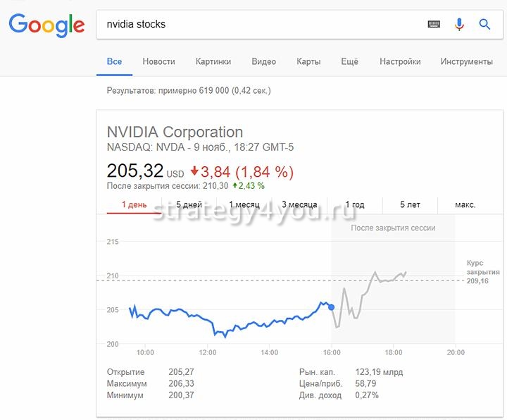This screenshot has height=420, width=507.
Task: Open the Картинки results tab
Action: click(x=213, y=61)
